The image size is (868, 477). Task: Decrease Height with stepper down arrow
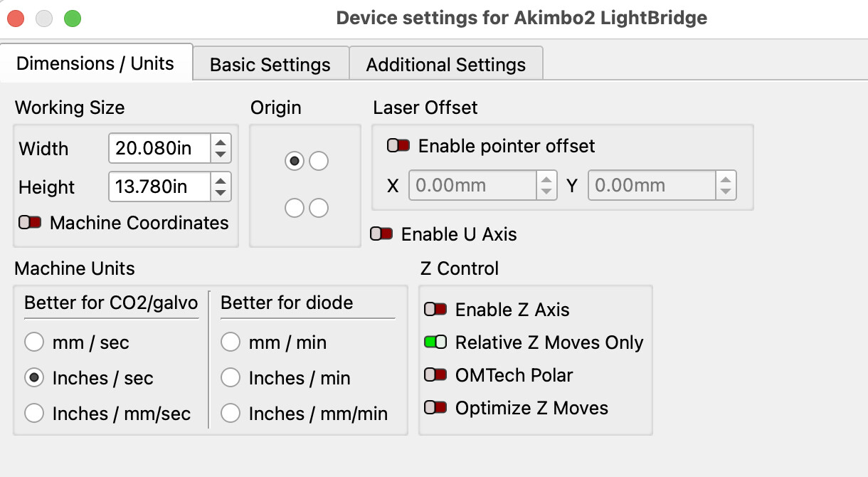click(x=221, y=193)
